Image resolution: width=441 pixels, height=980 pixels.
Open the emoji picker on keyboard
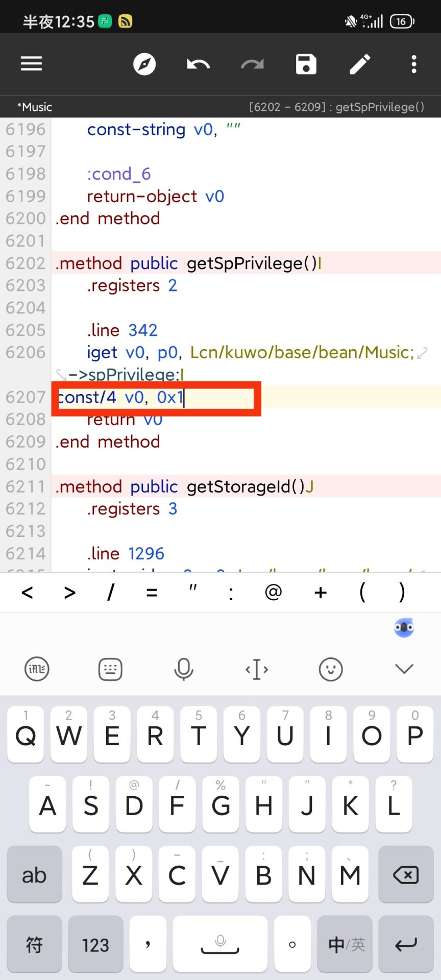(x=331, y=669)
